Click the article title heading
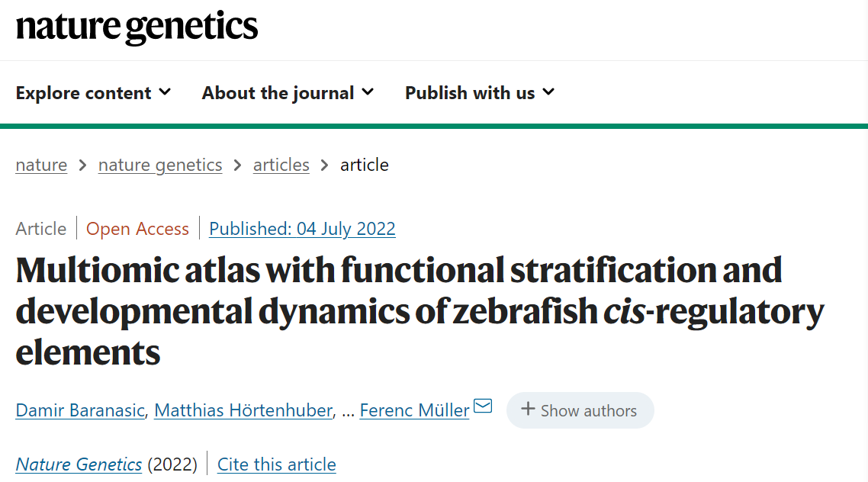 [x=420, y=311]
